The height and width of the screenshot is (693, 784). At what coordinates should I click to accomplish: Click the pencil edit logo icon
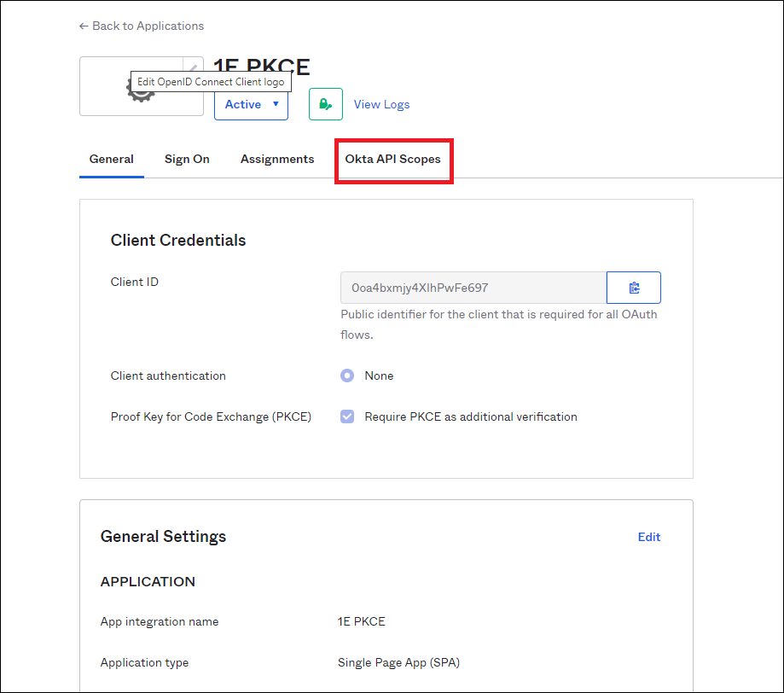coord(194,67)
